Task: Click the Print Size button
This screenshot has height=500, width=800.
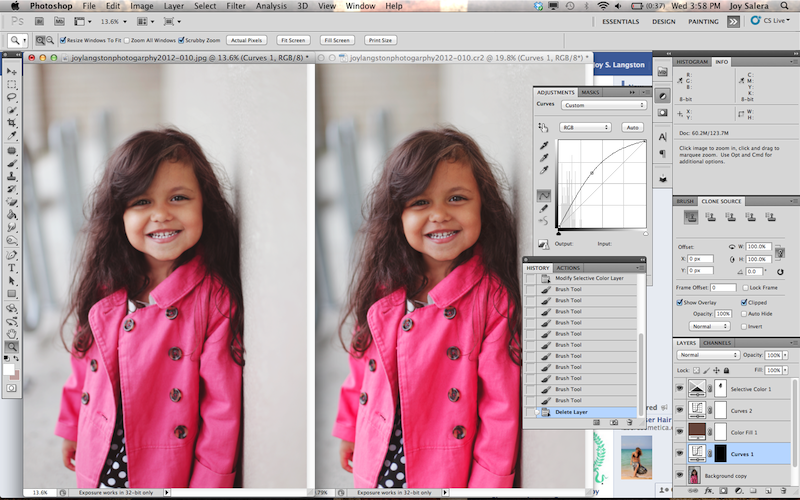Action: pyautogui.click(x=381, y=40)
